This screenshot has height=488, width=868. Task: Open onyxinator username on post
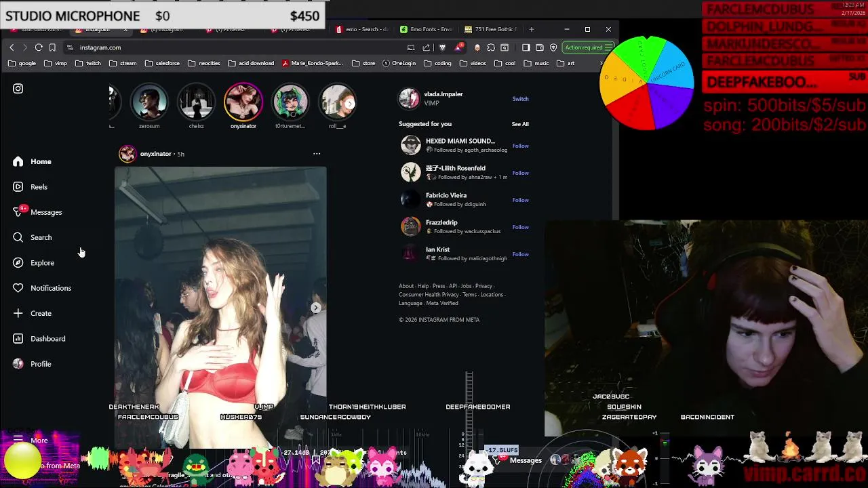click(x=155, y=154)
